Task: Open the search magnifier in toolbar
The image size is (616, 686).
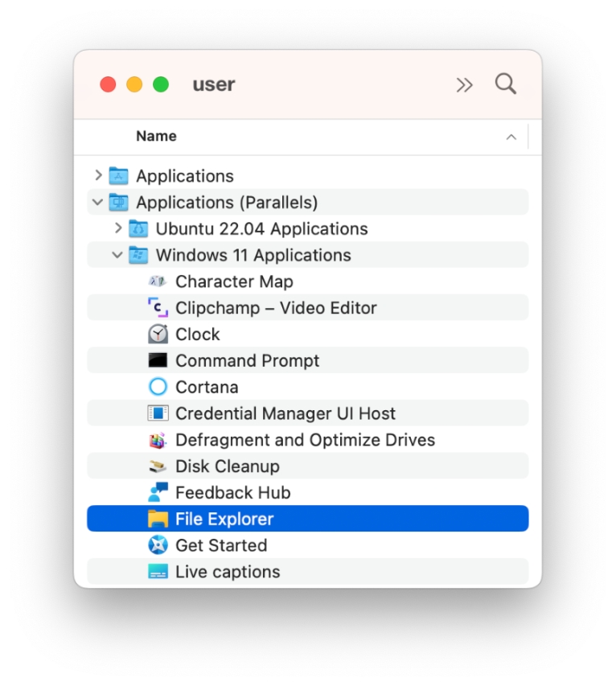Action: [505, 84]
